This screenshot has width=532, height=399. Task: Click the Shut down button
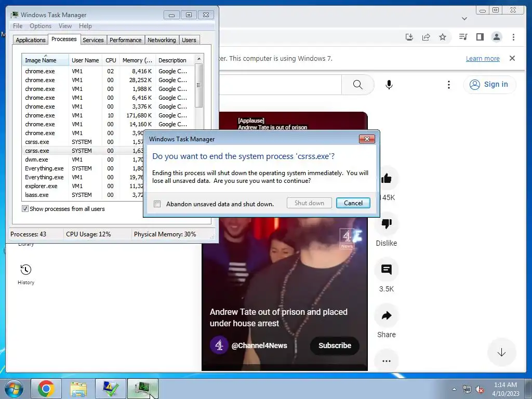point(309,203)
